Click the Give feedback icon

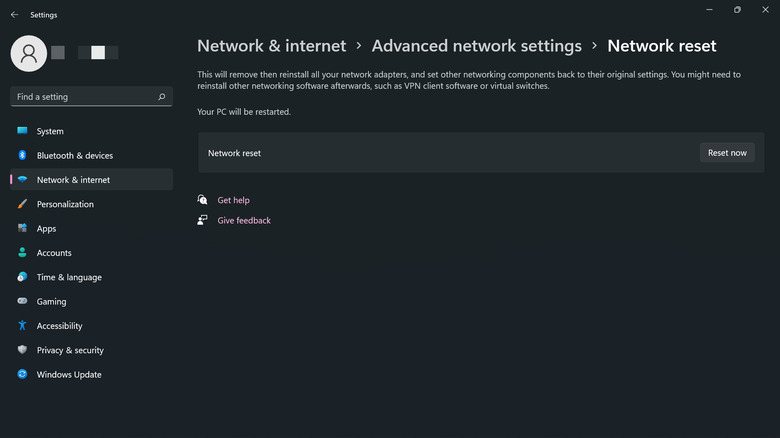[x=203, y=220]
